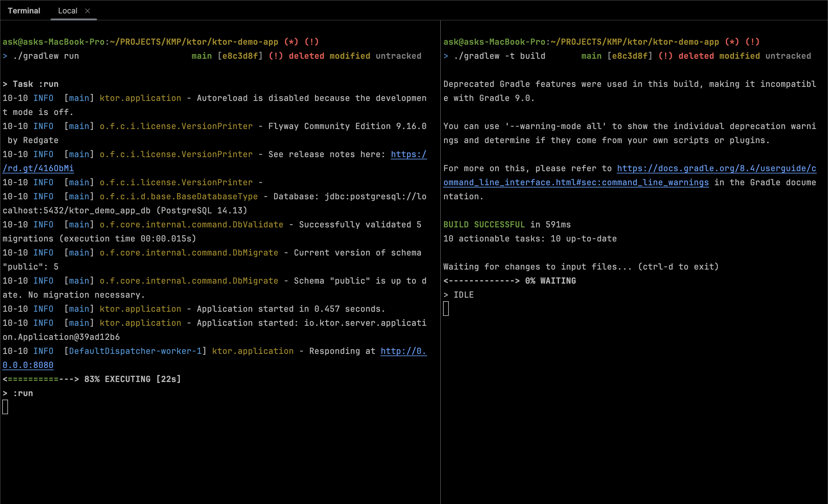Click the './gradlew -t build' command text
Image resolution: width=828 pixels, height=504 pixels.
[x=499, y=56]
